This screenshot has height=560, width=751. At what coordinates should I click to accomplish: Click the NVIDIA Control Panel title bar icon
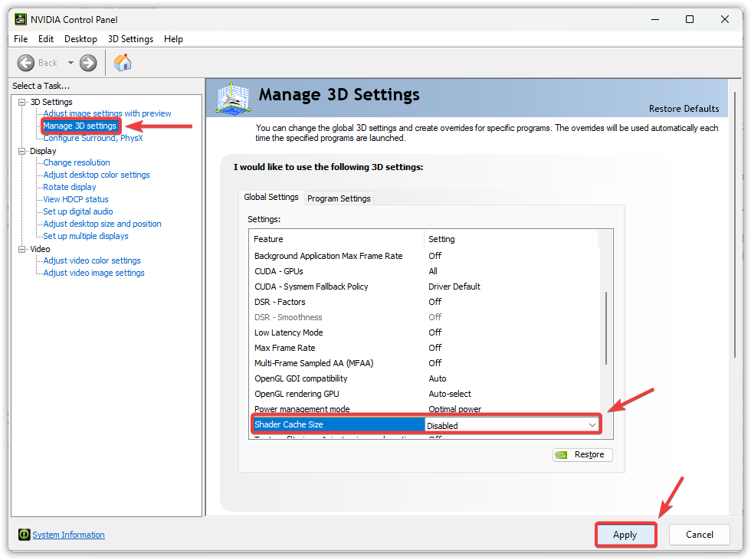21,19
